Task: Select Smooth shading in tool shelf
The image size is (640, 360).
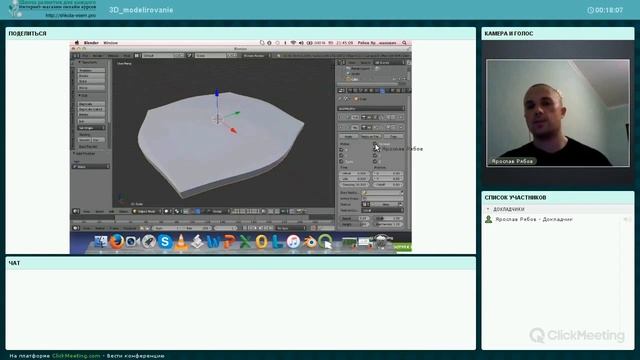Action: 84,140
